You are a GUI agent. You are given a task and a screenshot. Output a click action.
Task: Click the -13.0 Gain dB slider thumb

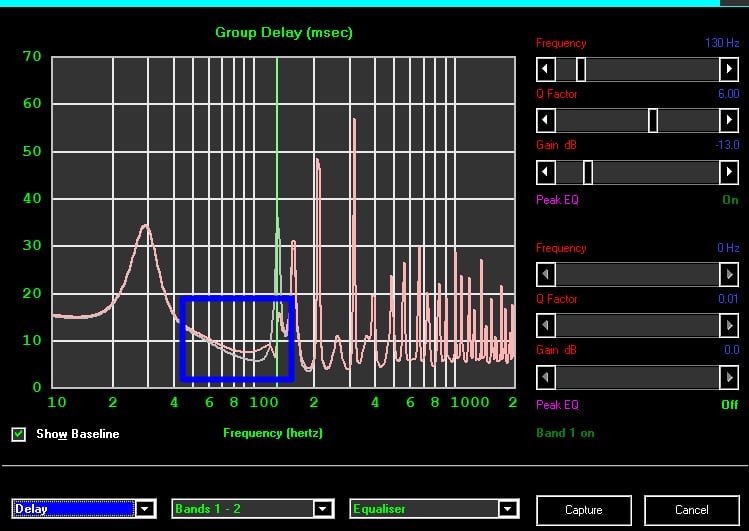tap(588, 172)
